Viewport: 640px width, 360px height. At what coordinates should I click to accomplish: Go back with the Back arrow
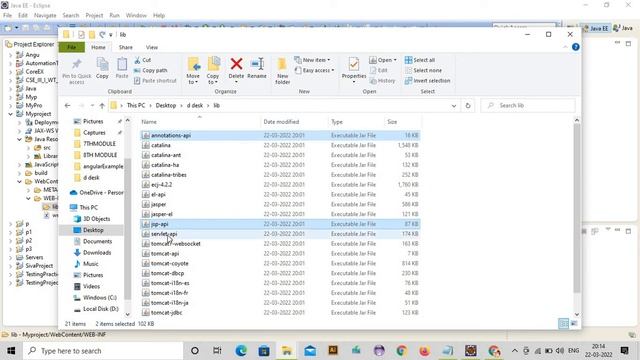(x=68, y=105)
